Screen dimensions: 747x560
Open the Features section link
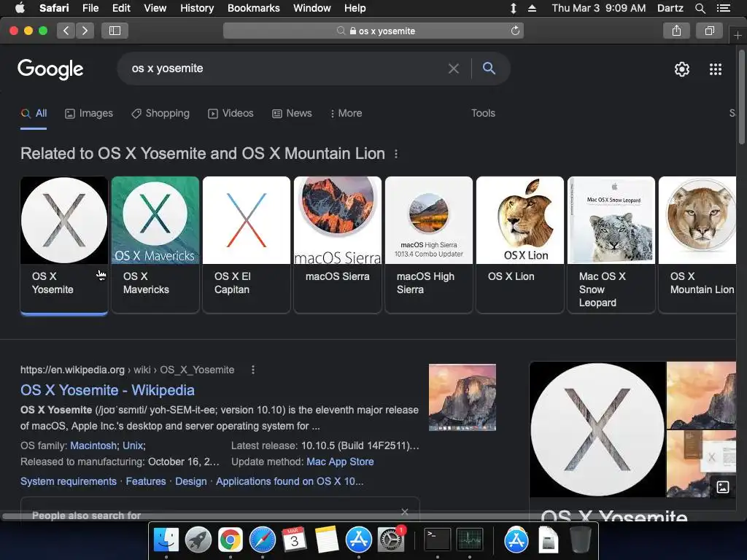146,481
